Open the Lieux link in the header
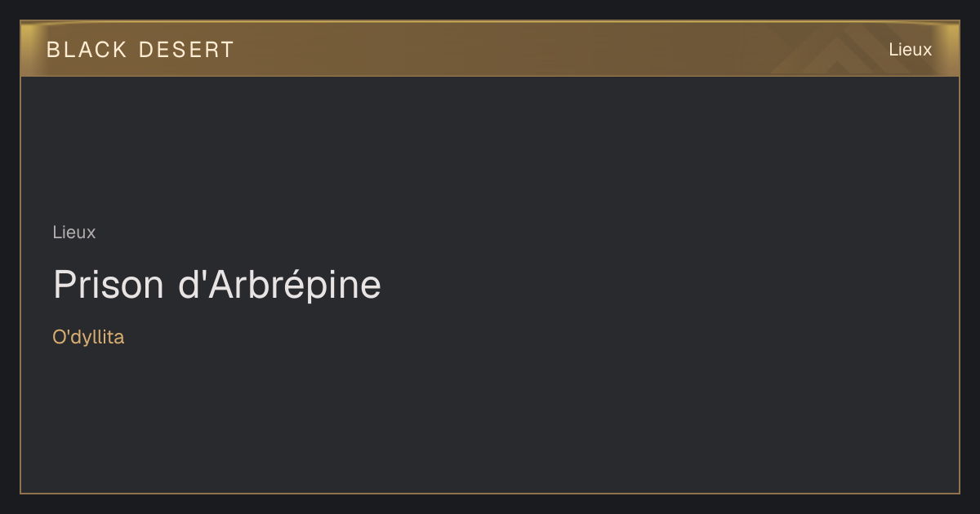980x514 pixels. pyautogui.click(x=910, y=50)
